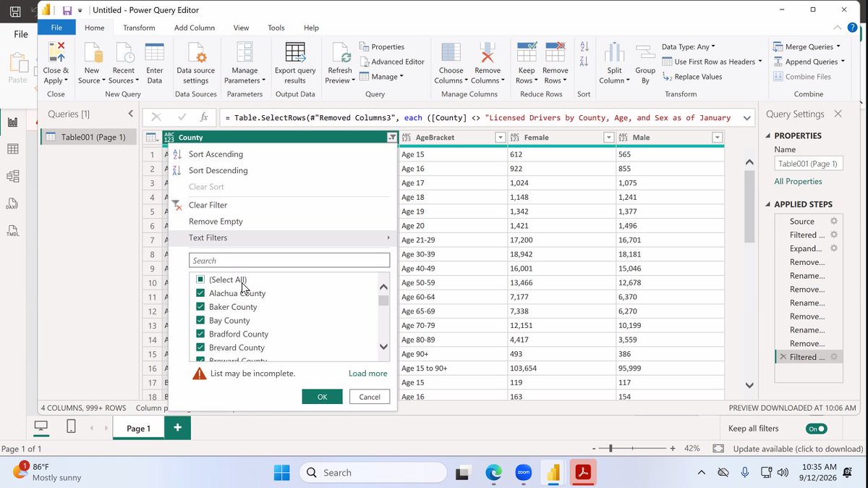Screen dimensions: 868x488
Task: Click the formula bar fx icon
Action: (204, 117)
